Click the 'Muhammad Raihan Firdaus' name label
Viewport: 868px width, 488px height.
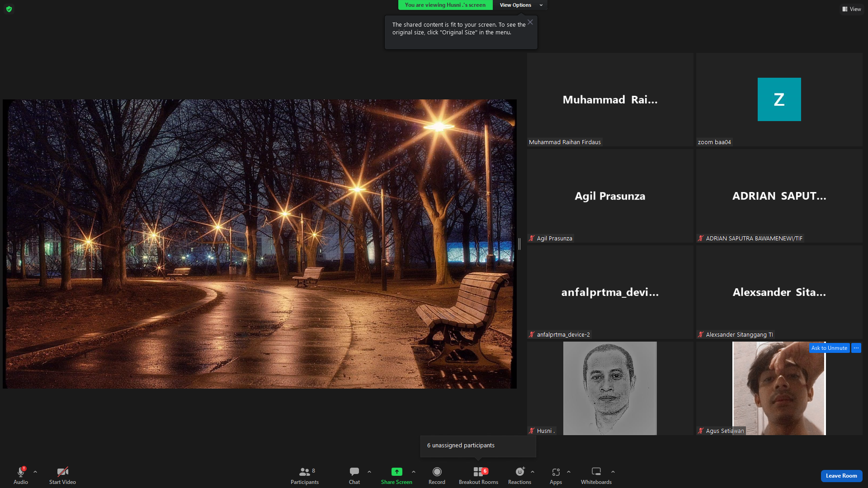(565, 142)
